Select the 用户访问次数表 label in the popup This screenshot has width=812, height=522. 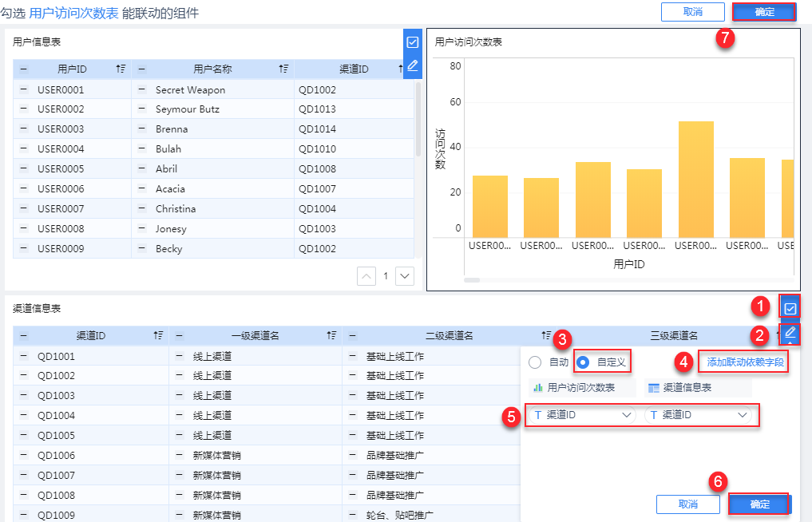click(580, 388)
